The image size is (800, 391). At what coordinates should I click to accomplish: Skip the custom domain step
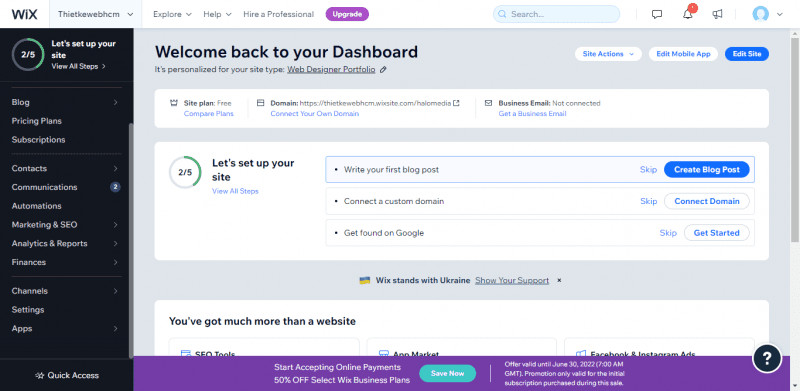(x=648, y=201)
